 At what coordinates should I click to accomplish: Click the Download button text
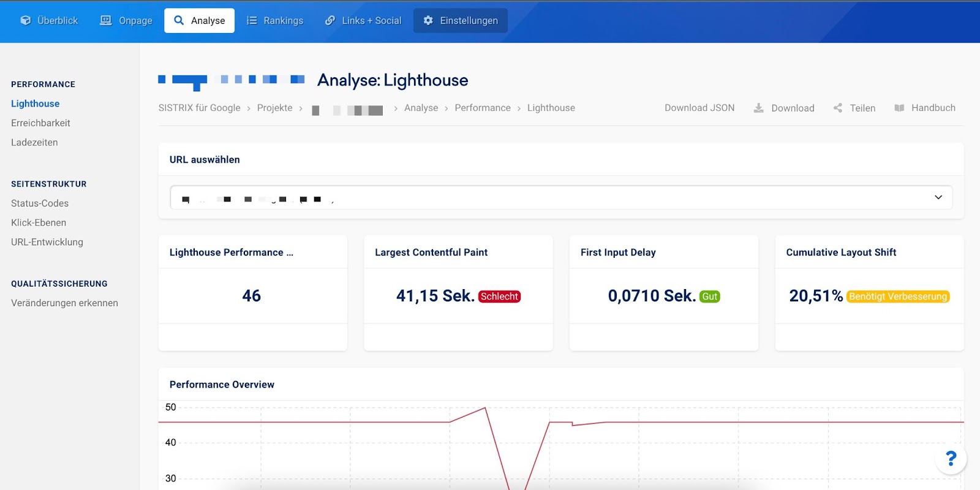click(793, 108)
